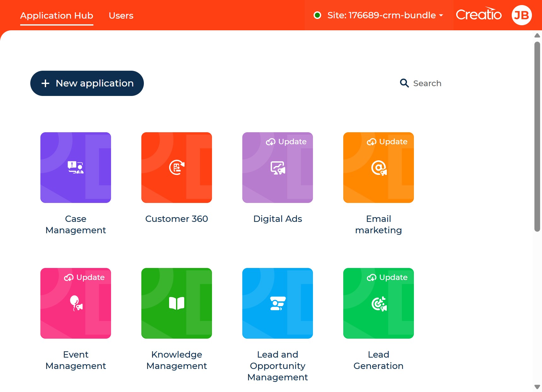Click Update badge on Digital Ads
Screen dimensions: 542x392
[x=286, y=142]
